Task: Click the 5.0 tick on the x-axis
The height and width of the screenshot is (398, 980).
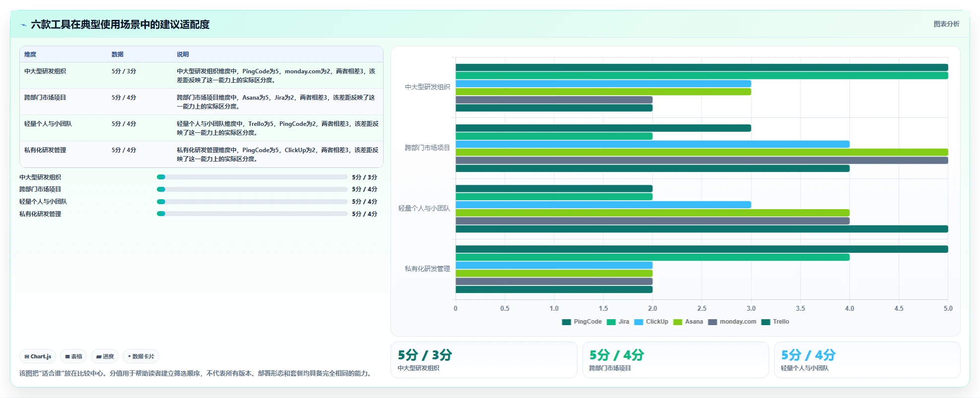Action: pos(948,308)
